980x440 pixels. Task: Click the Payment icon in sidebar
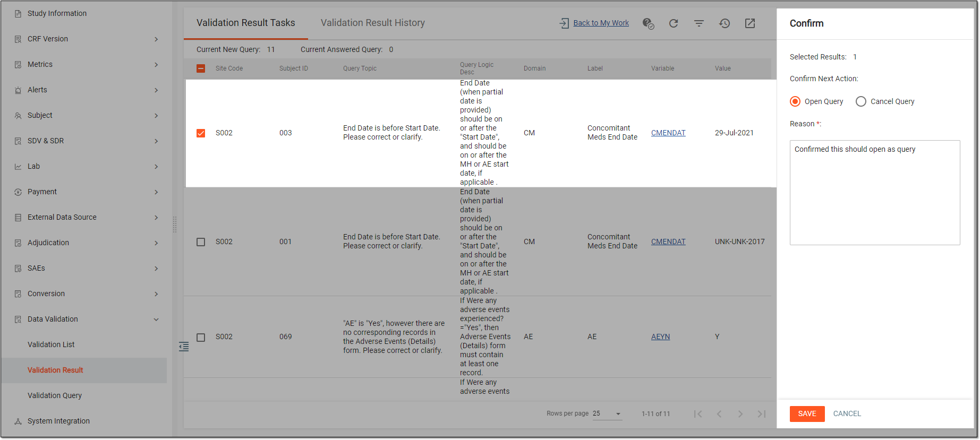coord(18,192)
